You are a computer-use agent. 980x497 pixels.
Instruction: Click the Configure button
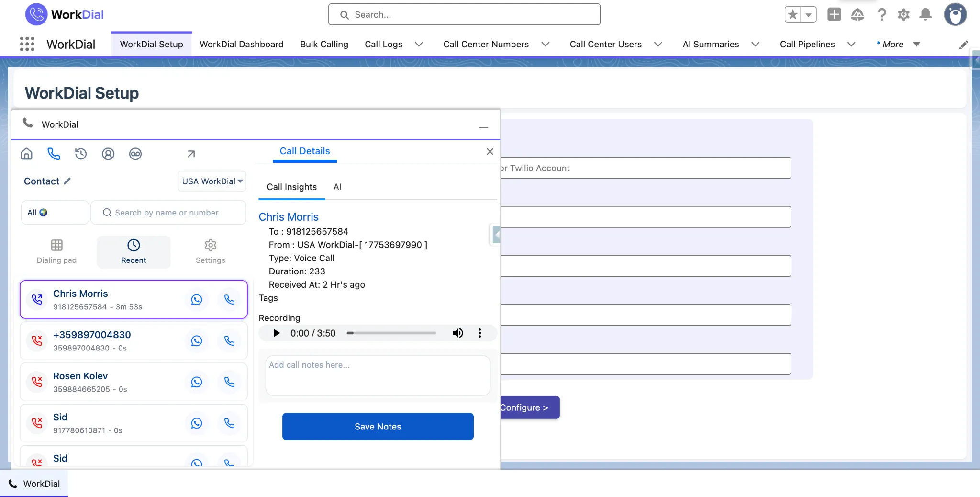point(530,407)
